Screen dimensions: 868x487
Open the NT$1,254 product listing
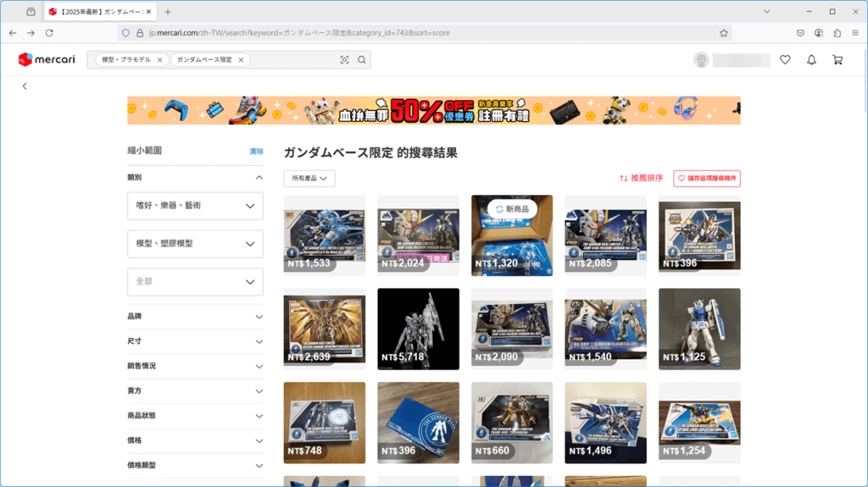pos(699,423)
